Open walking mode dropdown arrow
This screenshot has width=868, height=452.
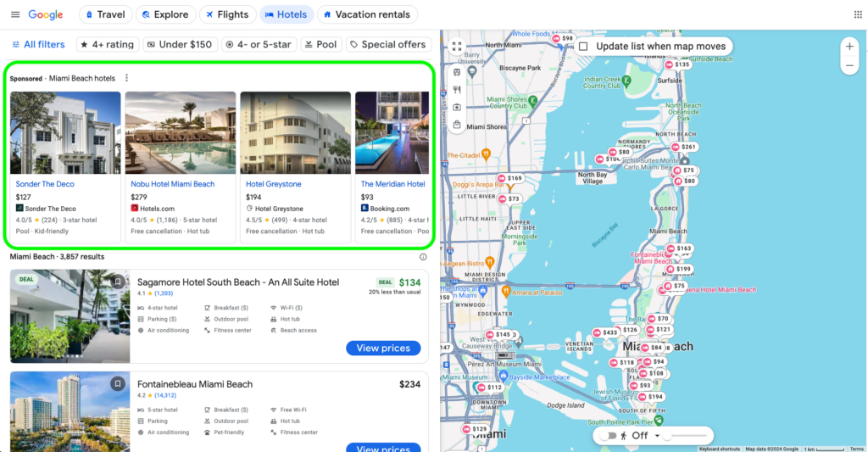657,436
